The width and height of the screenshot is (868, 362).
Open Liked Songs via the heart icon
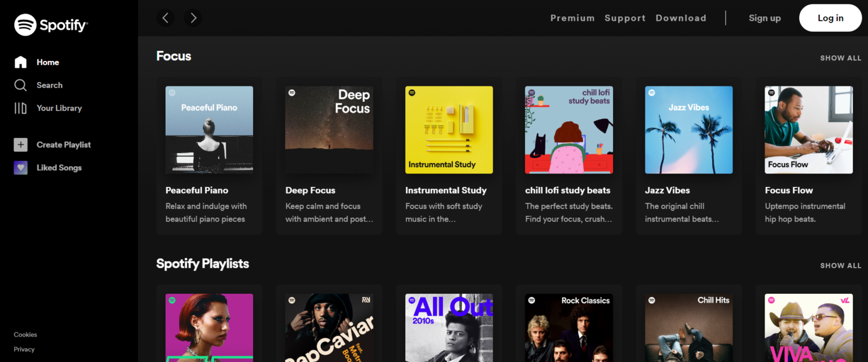20,167
